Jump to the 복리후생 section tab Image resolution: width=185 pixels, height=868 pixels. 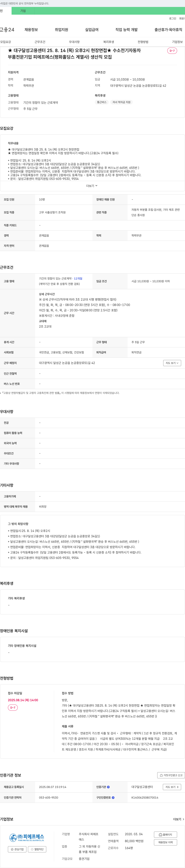(108, 42)
